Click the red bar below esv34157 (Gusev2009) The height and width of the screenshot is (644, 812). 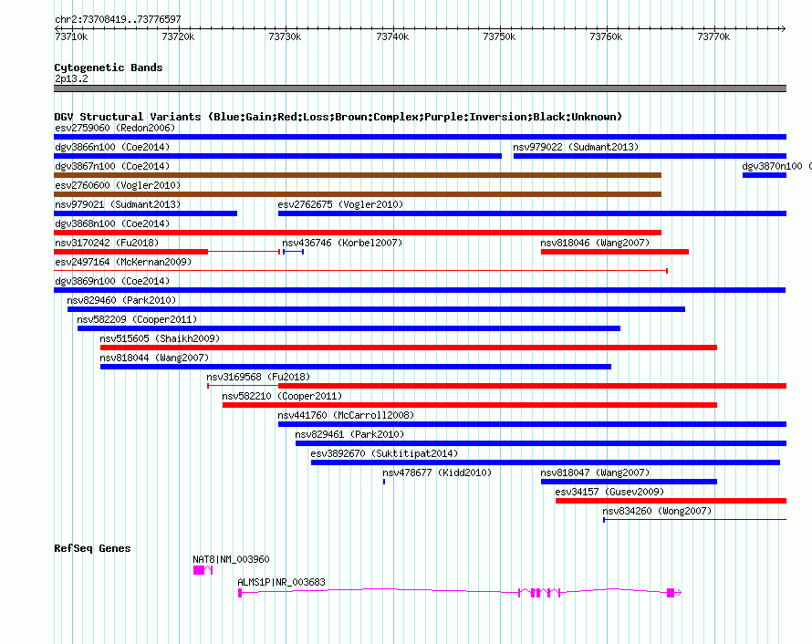coord(671,501)
